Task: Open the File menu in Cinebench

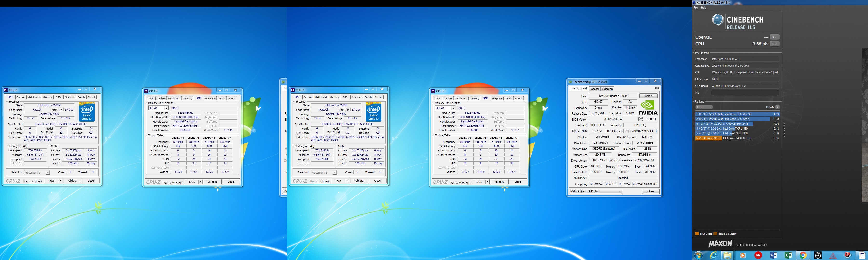Action: pyautogui.click(x=696, y=8)
